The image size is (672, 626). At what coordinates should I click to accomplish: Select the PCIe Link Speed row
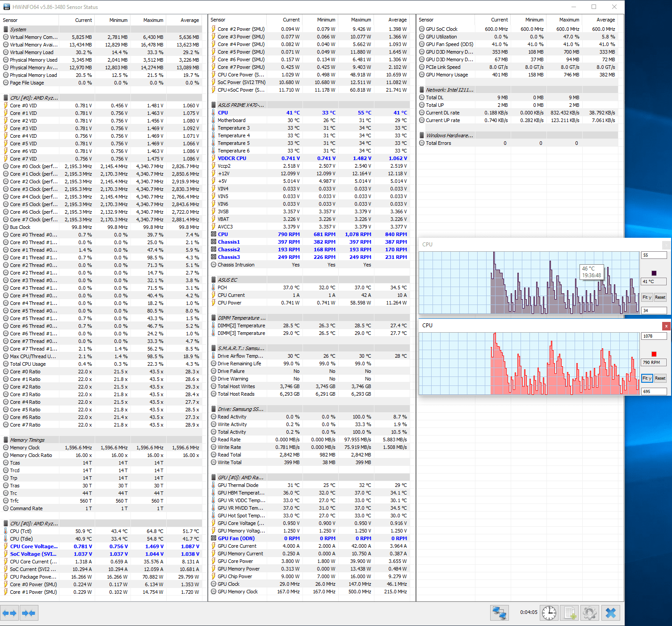[x=518, y=67]
